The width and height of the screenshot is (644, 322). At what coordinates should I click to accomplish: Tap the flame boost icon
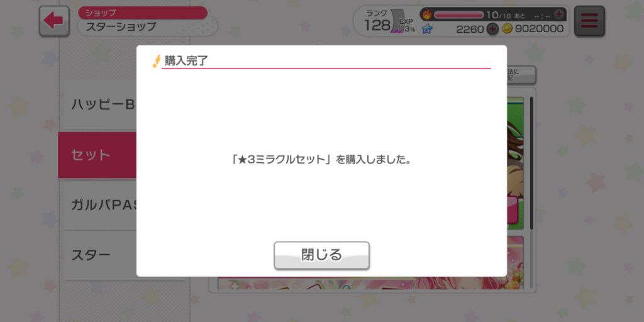tap(428, 15)
